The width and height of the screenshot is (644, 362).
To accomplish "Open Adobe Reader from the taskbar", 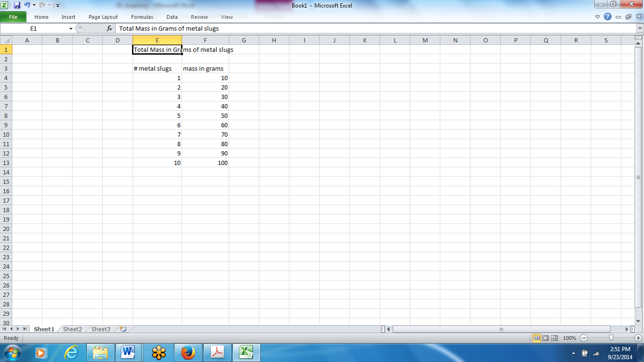I will [x=217, y=352].
